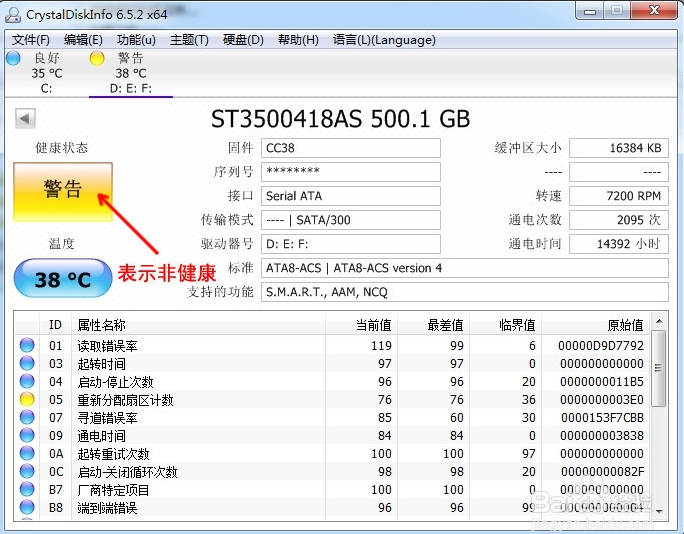Click the yellow 警告 status orb in disk bar
This screenshot has height=534, width=684.
pos(97,58)
